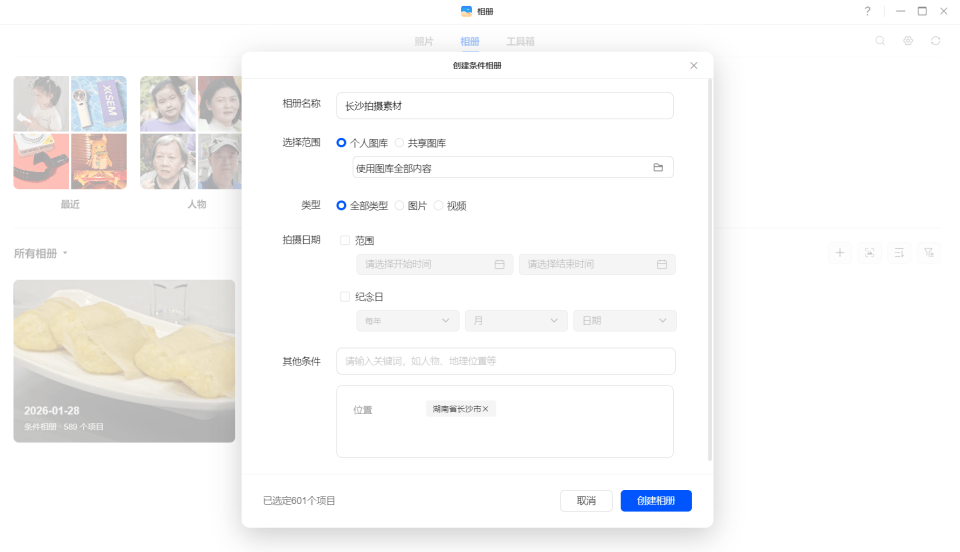Expand the 日期 day dropdown

[x=624, y=321]
